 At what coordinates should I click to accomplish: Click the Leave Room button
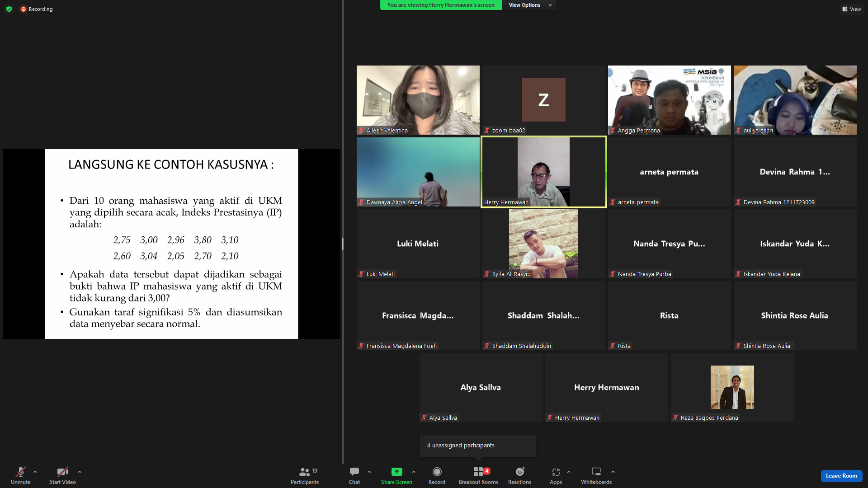[841, 476]
